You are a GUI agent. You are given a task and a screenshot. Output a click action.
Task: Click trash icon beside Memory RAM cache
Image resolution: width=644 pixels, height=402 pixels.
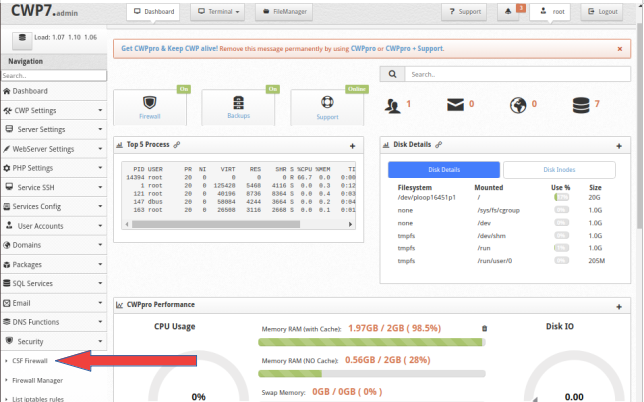tap(484, 328)
